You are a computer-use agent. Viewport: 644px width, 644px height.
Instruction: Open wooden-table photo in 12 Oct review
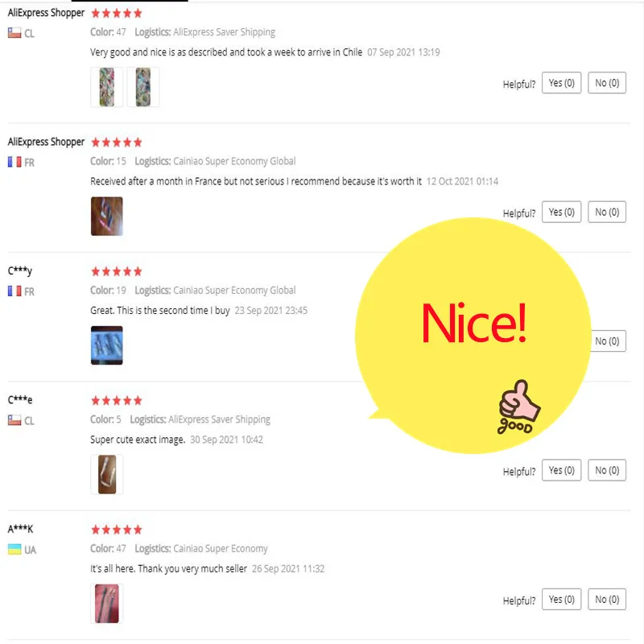click(107, 216)
